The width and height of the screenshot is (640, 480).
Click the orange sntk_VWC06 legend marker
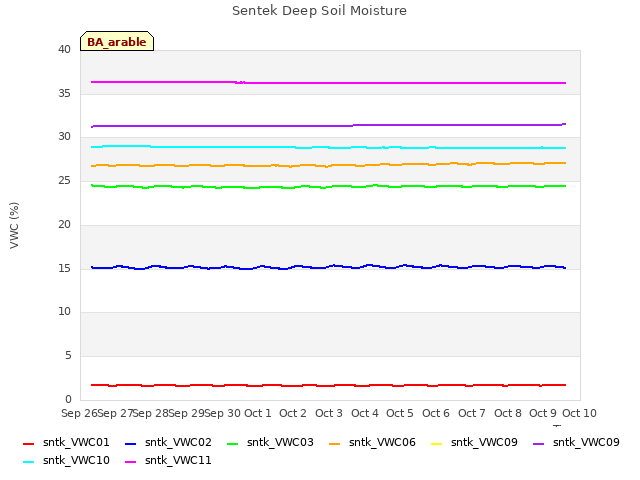tap(334, 444)
